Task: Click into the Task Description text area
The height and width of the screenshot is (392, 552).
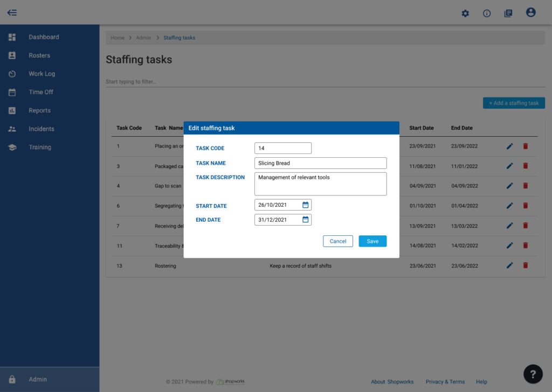Action: click(320, 184)
